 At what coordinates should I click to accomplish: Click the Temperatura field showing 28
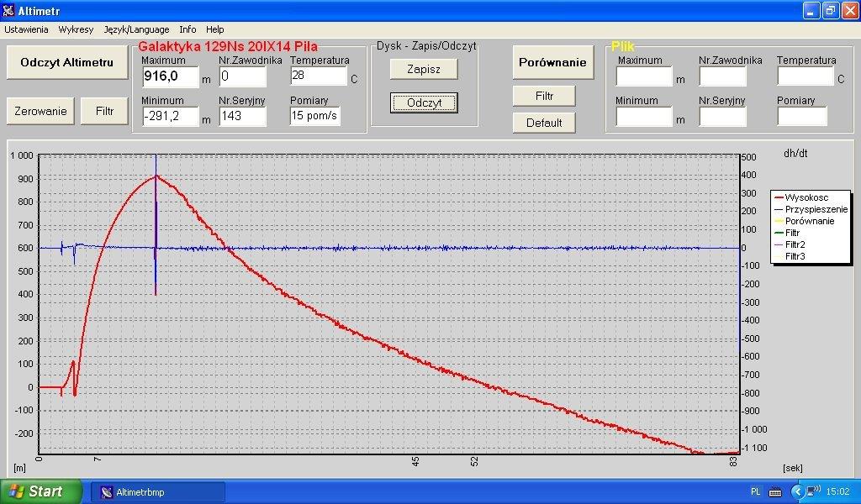coord(318,76)
